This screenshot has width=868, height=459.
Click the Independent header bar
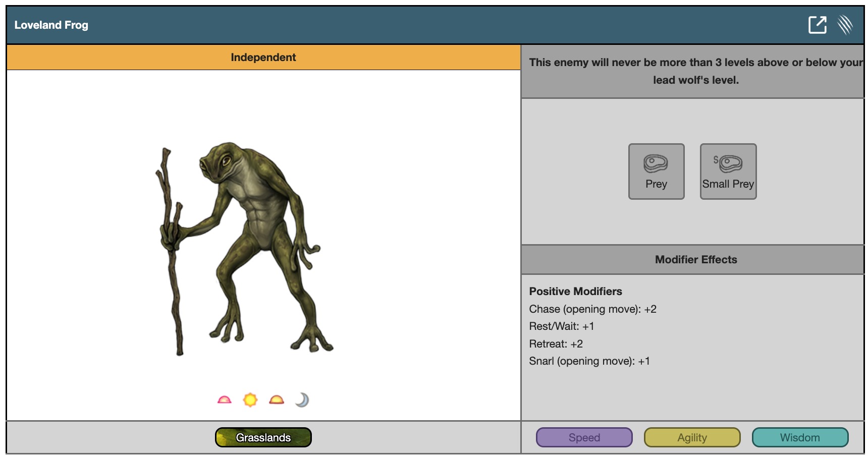tap(263, 58)
